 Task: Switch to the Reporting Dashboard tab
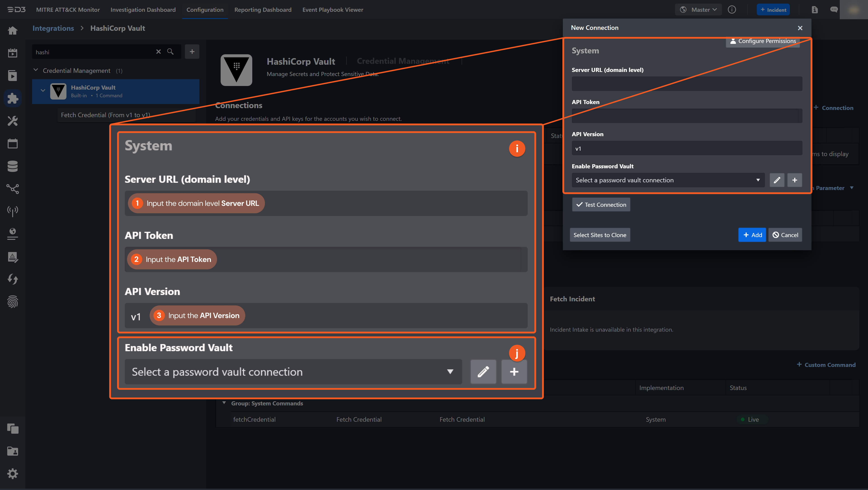263,10
